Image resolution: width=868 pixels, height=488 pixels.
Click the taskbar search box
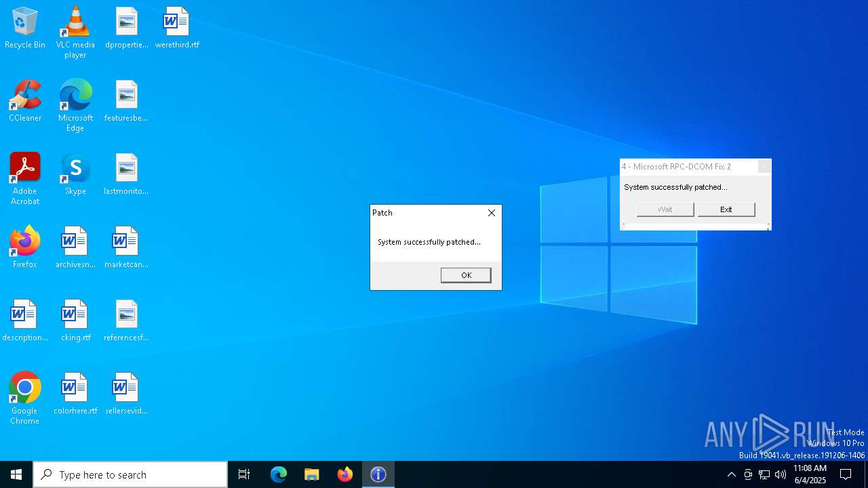[130, 474]
